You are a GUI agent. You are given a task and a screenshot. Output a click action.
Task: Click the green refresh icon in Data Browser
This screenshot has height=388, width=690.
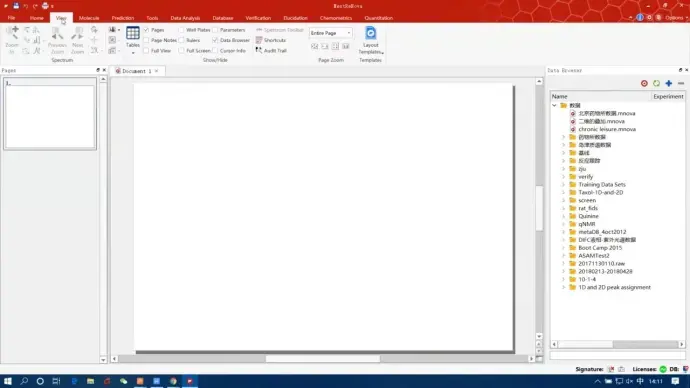coord(656,83)
